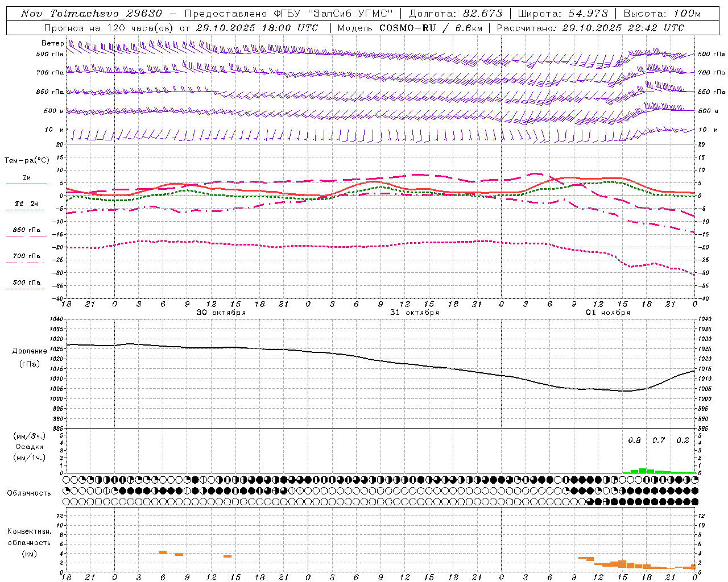Select the 2м temperature legend entry
The image size is (728, 582).
pyautogui.click(x=27, y=178)
